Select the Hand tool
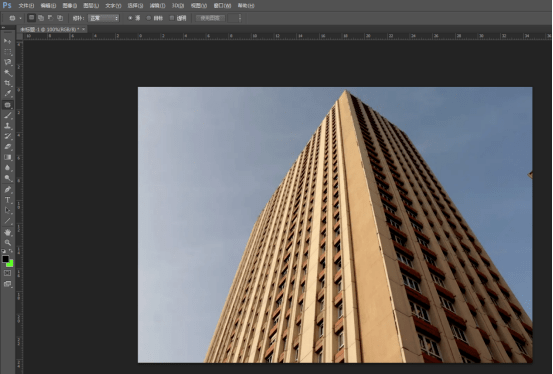The width and height of the screenshot is (553, 374). click(7, 232)
